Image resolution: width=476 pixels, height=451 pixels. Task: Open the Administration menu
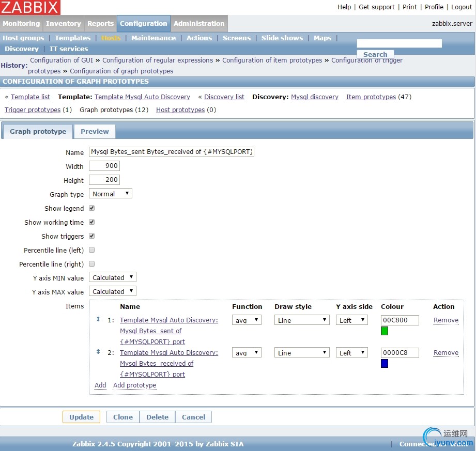point(199,24)
